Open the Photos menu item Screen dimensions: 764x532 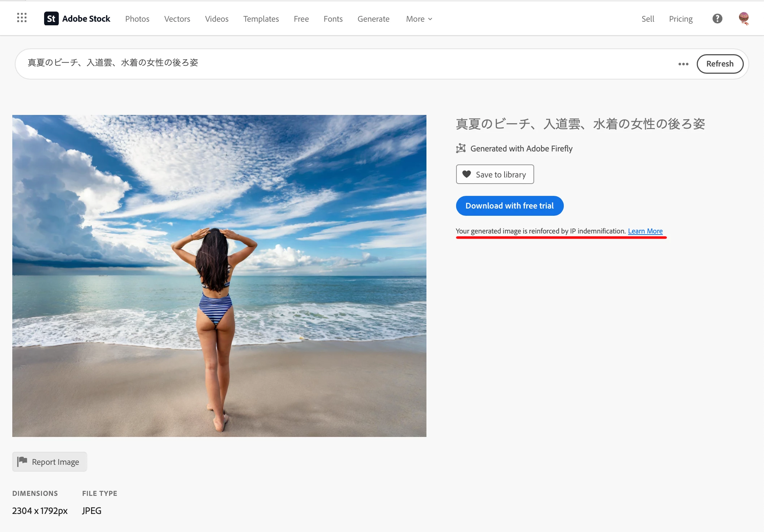pos(137,19)
